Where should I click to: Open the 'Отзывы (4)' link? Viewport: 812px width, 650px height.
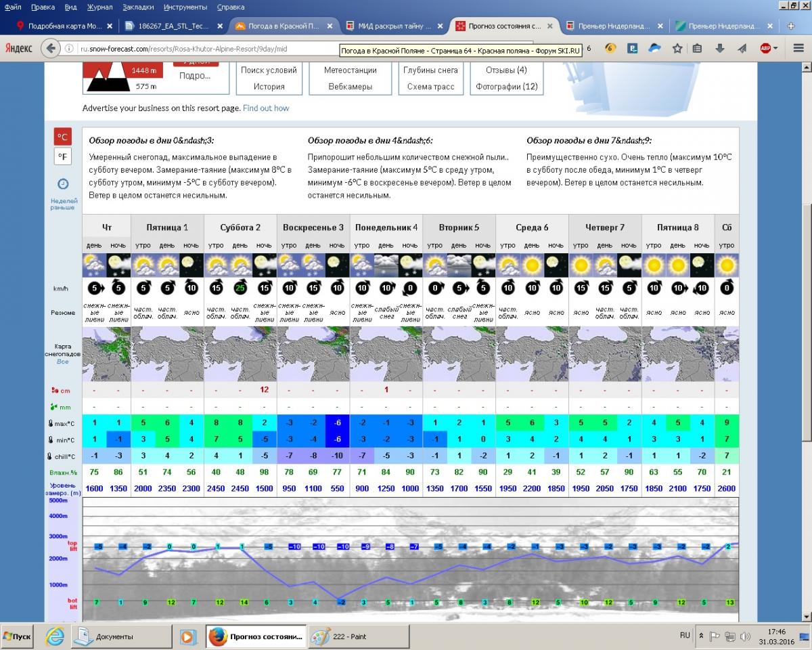[x=506, y=70]
